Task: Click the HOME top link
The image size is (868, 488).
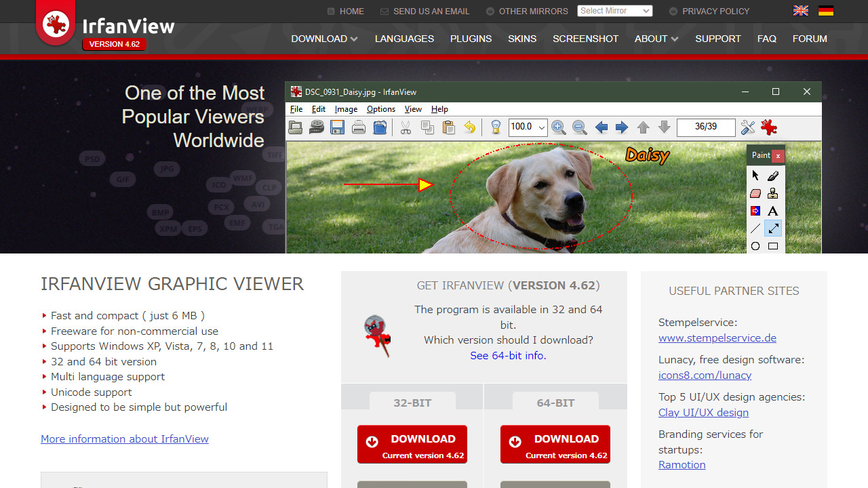Action: click(x=346, y=11)
